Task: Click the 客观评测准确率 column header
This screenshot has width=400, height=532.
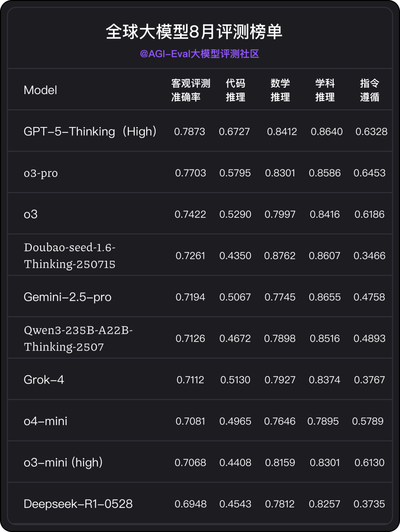Action: tap(190, 90)
